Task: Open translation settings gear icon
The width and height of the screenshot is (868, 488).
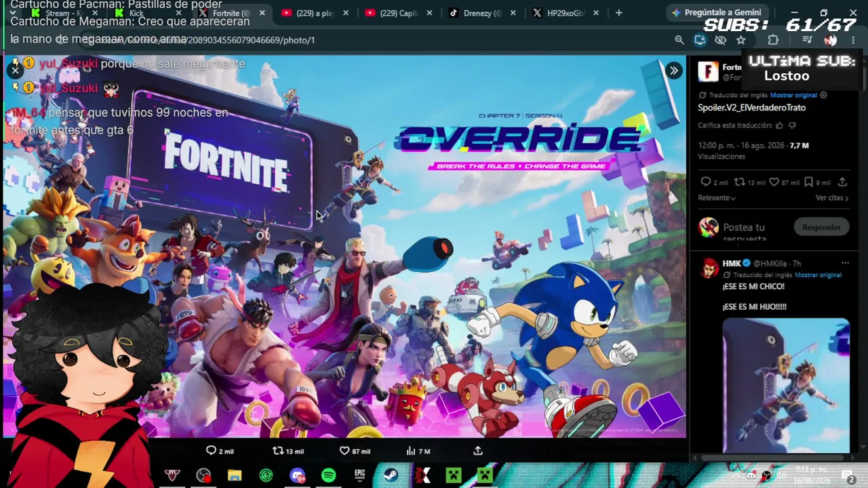Action: click(823, 95)
